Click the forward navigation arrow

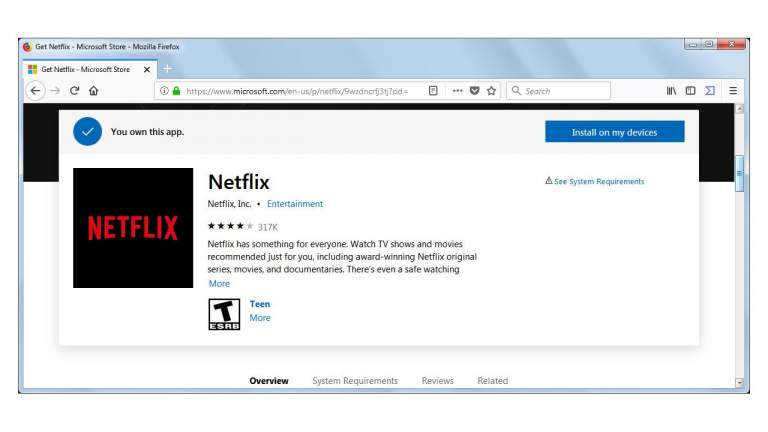55,91
